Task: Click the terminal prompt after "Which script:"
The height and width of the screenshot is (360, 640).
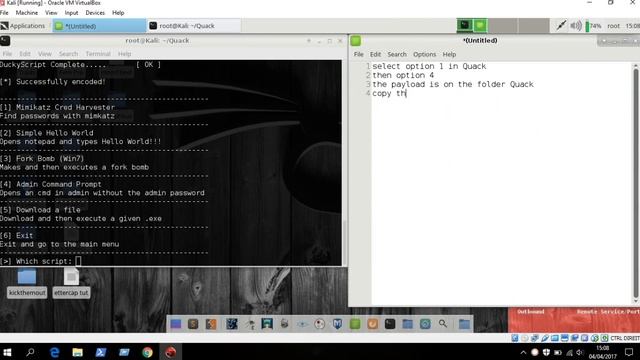Action: [78, 261]
